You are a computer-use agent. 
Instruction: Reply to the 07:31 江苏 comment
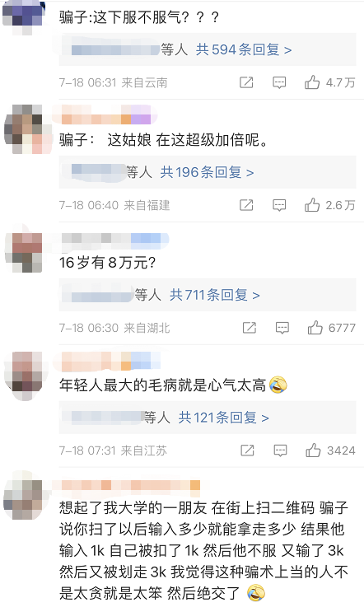coord(280,451)
